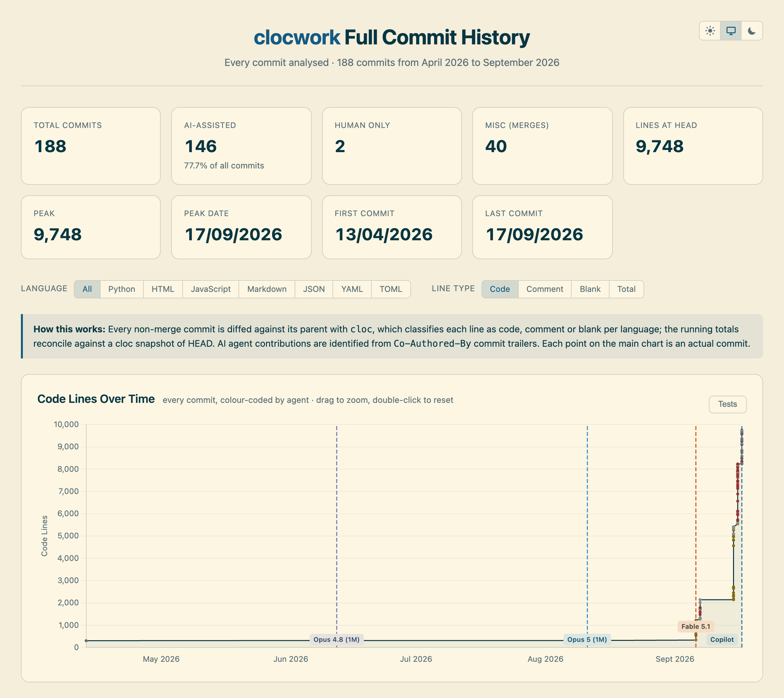The height and width of the screenshot is (698, 784).
Task: Click the Opus 5 (1M) marker label
Action: click(x=587, y=639)
